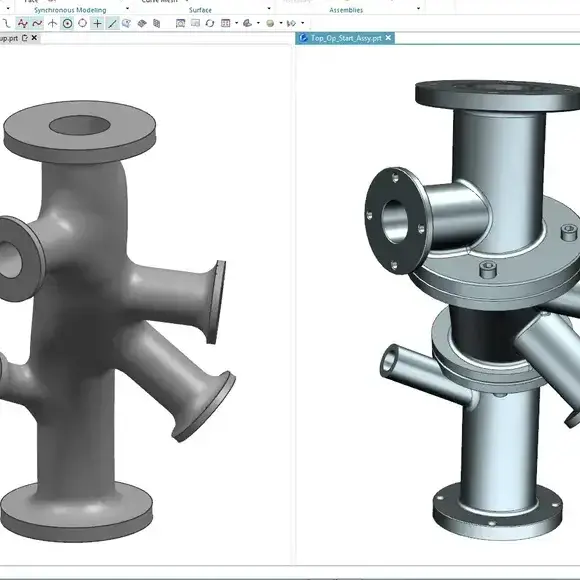This screenshot has width=580, height=580.
Task: Toggle the polyline point snap icon
Action: click(23, 24)
